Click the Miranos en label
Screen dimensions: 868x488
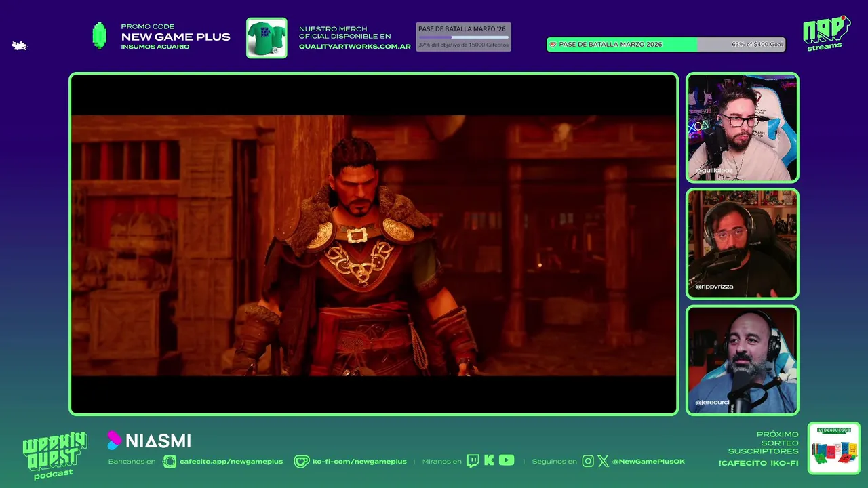point(441,462)
